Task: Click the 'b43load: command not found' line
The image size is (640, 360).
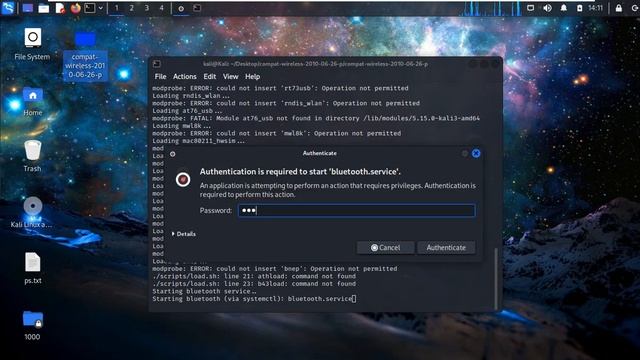Action: [254, 284]
